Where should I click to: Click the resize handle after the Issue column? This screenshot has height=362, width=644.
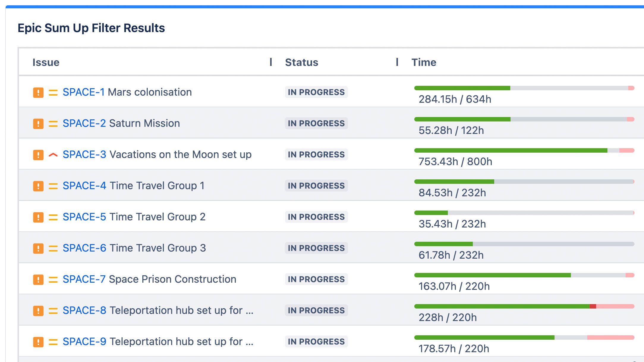coord(271,62)
